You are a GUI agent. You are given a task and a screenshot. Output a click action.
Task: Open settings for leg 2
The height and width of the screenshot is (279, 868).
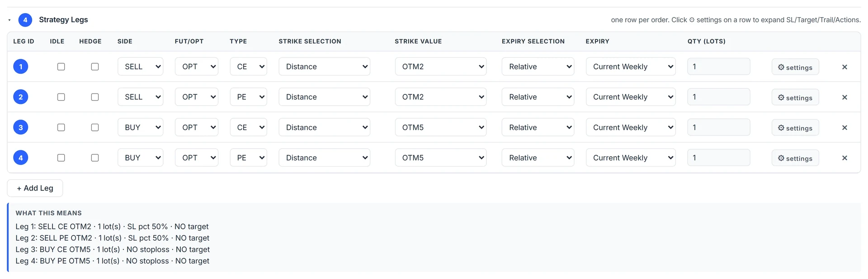(795, 97)
